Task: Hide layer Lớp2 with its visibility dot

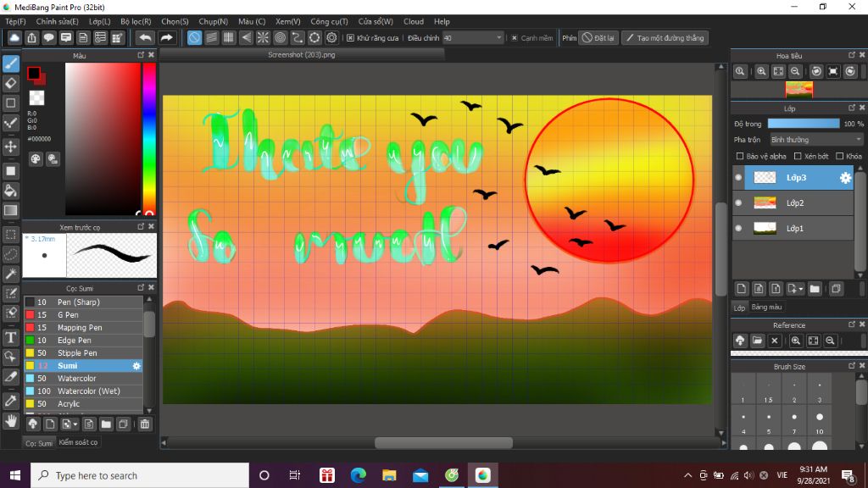Action: click(738, 203)
